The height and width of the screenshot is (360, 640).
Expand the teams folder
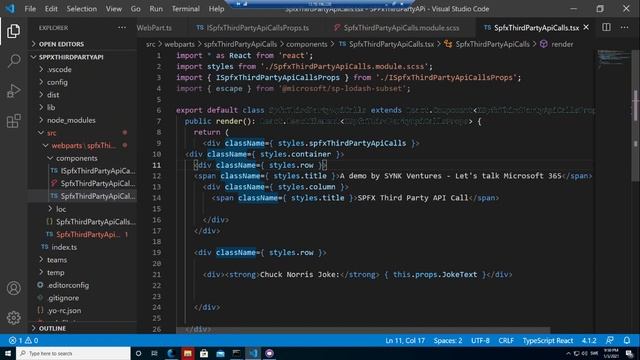click(x=57, y=260)
